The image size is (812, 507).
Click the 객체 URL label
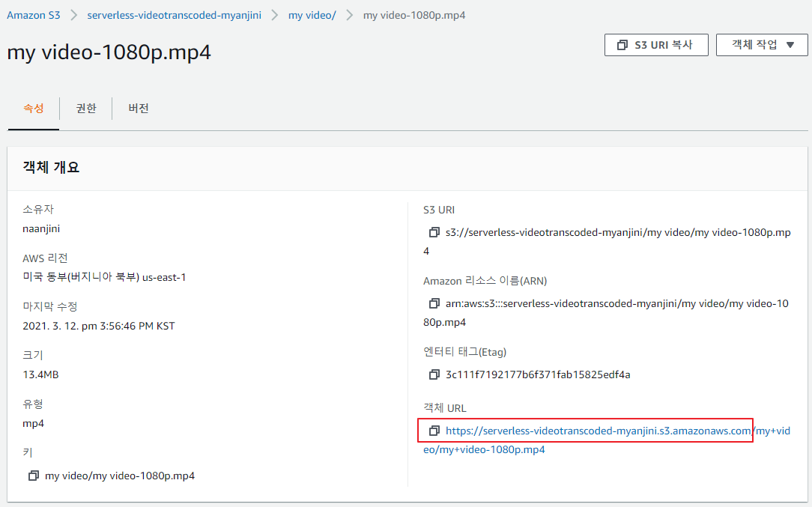coord(445,408)
